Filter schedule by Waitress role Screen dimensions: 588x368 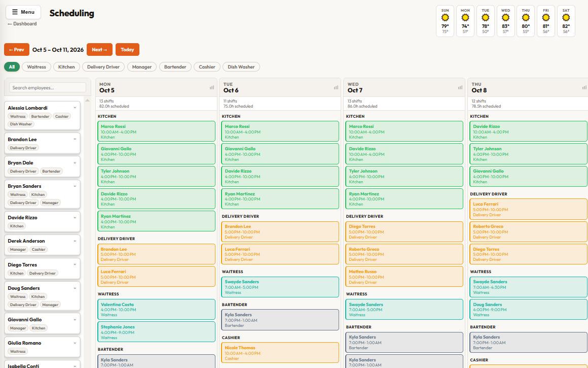36,67
